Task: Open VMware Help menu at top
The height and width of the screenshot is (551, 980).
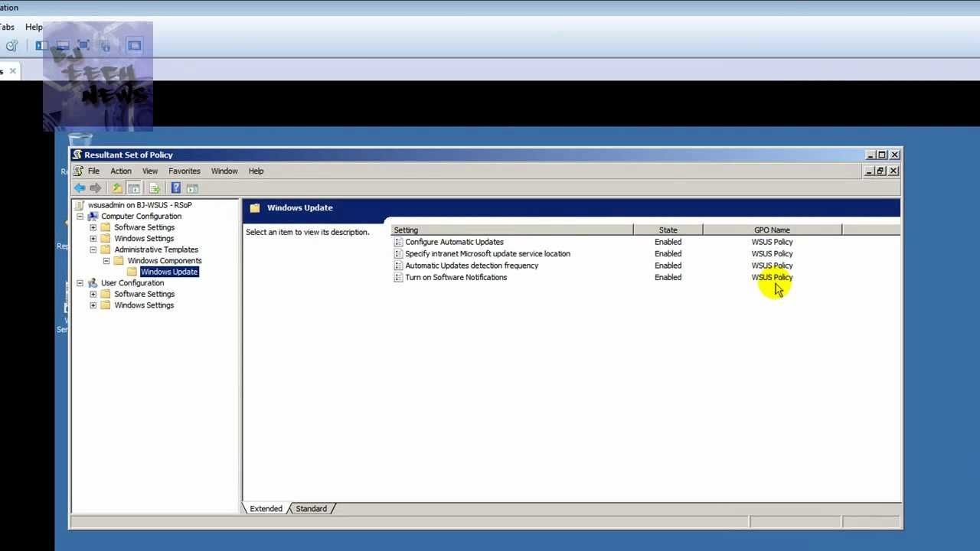Action: click(x=34, y=27)
